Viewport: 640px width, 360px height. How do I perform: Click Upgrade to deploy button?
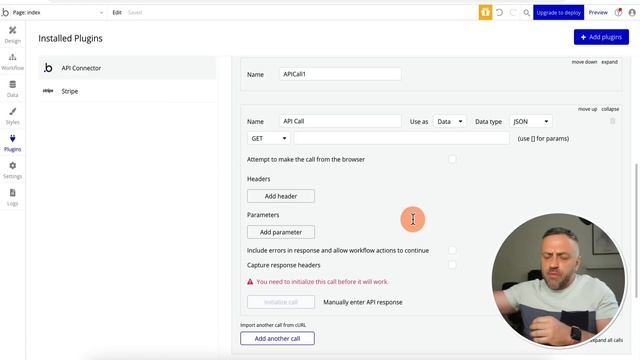pos(558,13)
